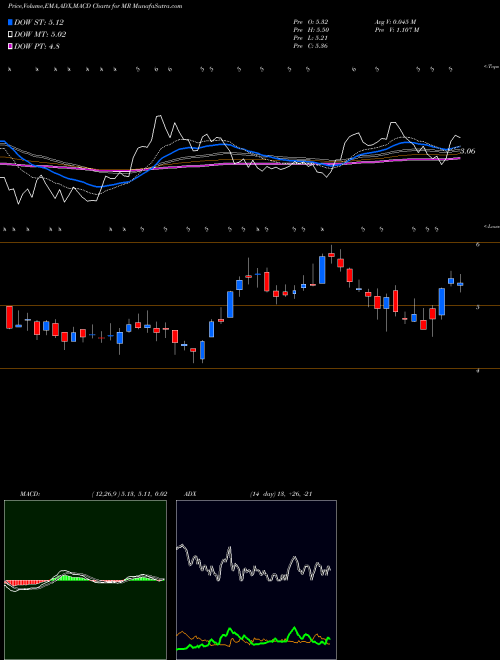Select the 'DOW MT: 5.02' legend label

coord(40,35)
